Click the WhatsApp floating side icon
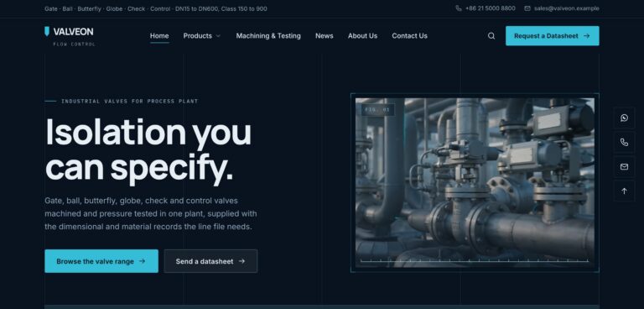This screenshot has height=309, width=644. coord(624,118)
